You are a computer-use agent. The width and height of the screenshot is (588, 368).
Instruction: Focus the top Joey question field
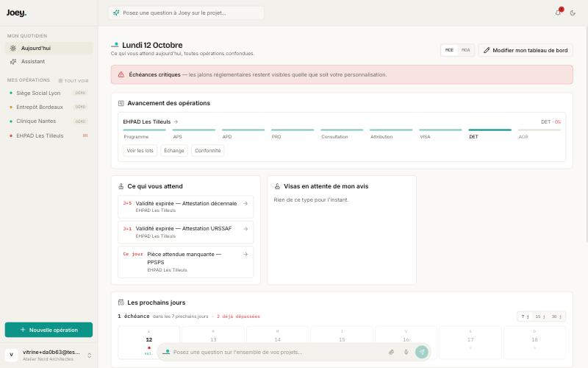click(186, 13)
